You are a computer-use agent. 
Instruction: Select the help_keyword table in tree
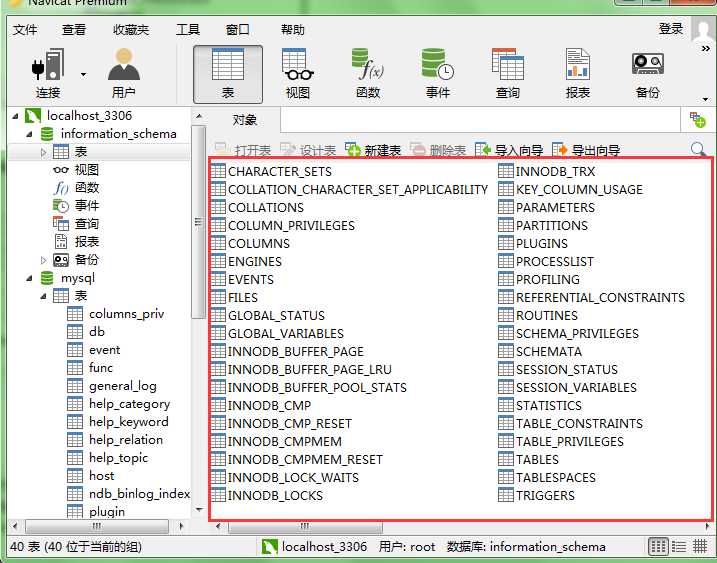[128, 422]
